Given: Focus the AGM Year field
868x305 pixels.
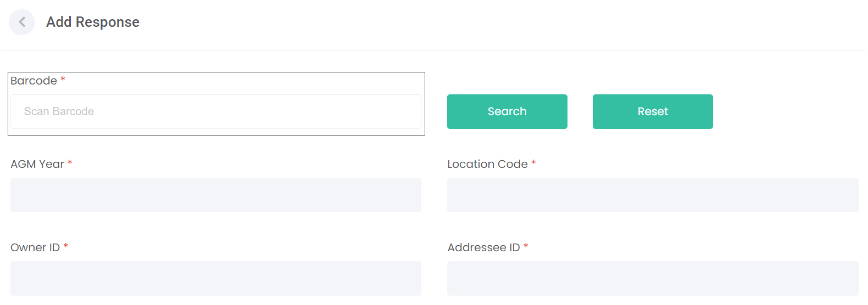Looking at the screenshot, I should pyautogui.click(x=216, y=195).
